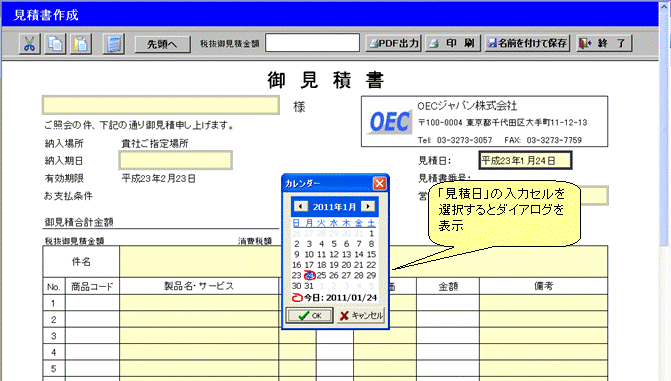Click the PDF出力 button
Viewport: 671px width, 381px height.
click(x=393, y=43)
